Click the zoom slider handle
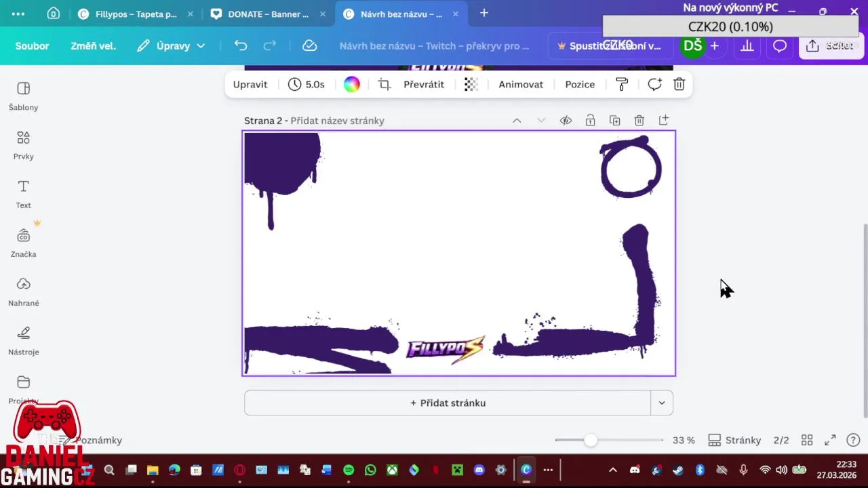Image resolution: width=868 pixels, height=488 pixels. pyautogui.click(x=591, y=440)
